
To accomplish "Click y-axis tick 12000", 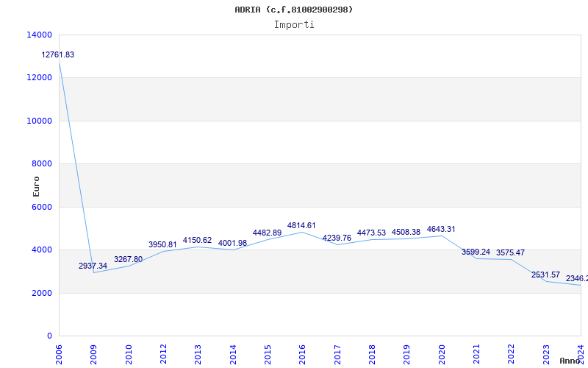I will click(x=40, y=78).
